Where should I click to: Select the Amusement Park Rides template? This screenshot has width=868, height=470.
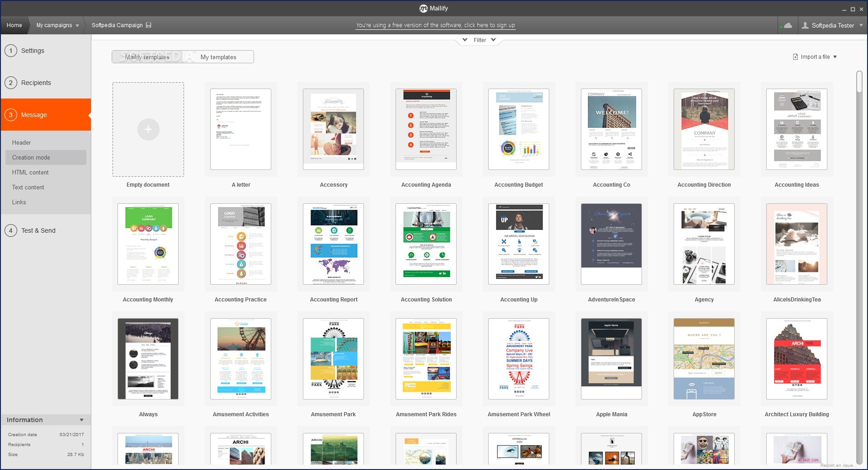[x=426, y=359]
